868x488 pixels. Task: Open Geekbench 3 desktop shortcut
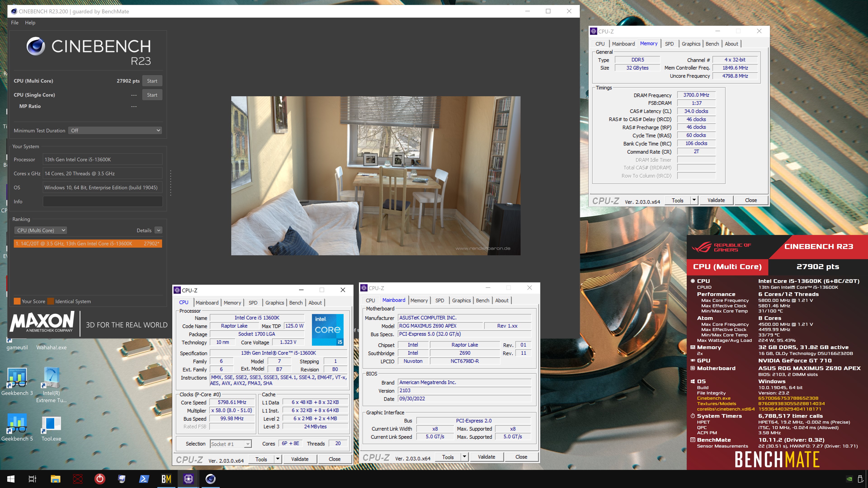17,381
